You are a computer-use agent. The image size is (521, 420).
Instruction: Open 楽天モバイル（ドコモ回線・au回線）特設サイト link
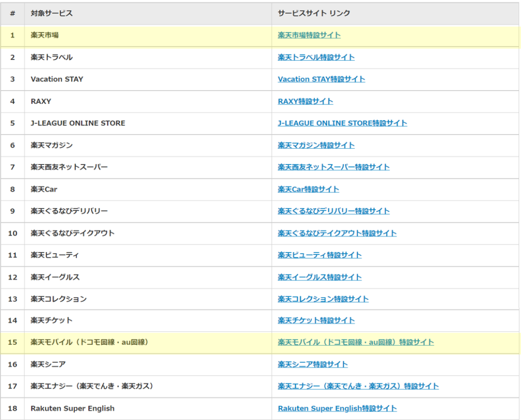click(356, 343)
